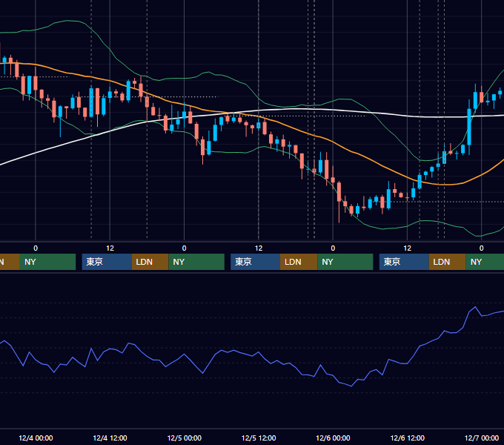Select the LDN session block following 12/5 12:00
Screen dimensions: 504x445
pyautogui.click(x=299, y=262)
